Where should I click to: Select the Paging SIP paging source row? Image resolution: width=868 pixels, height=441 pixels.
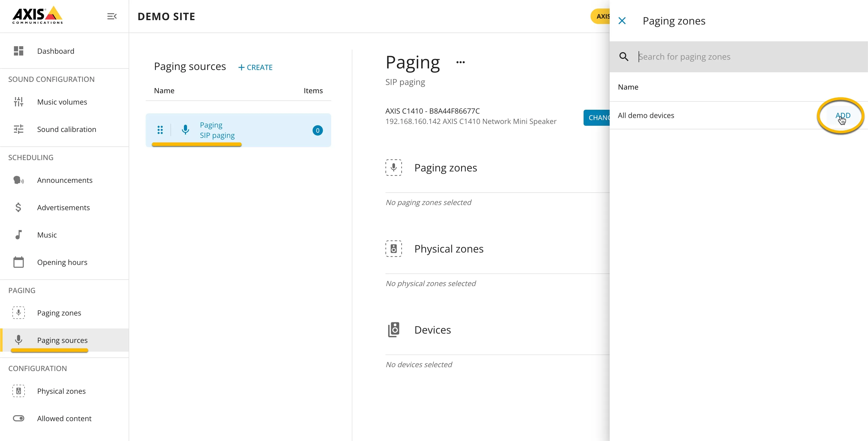click(238, 130)
